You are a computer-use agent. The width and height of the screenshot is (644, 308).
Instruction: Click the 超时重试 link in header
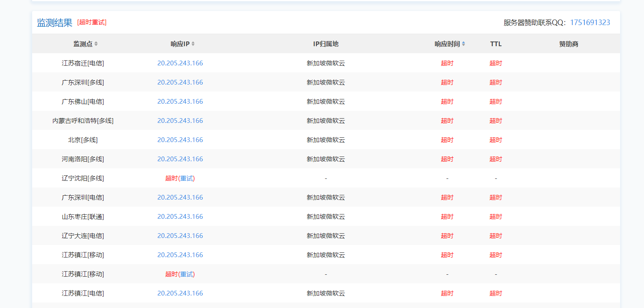tap(92, 22)
